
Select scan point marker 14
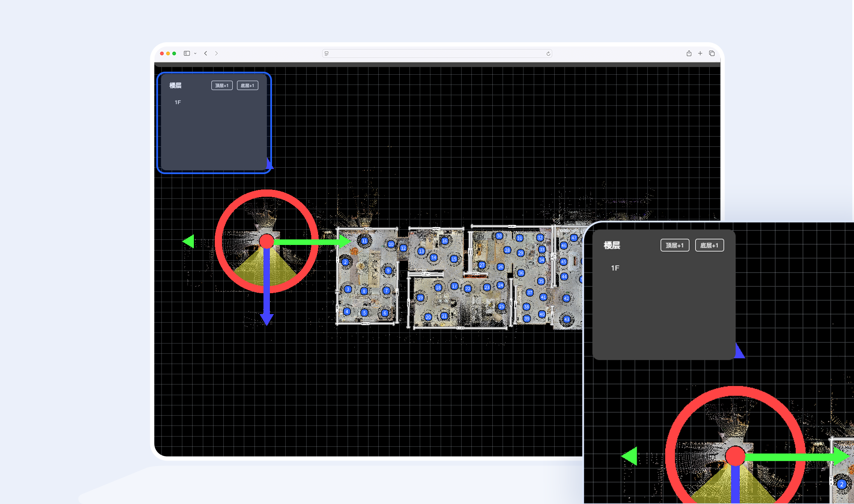(x=433, y=257)
